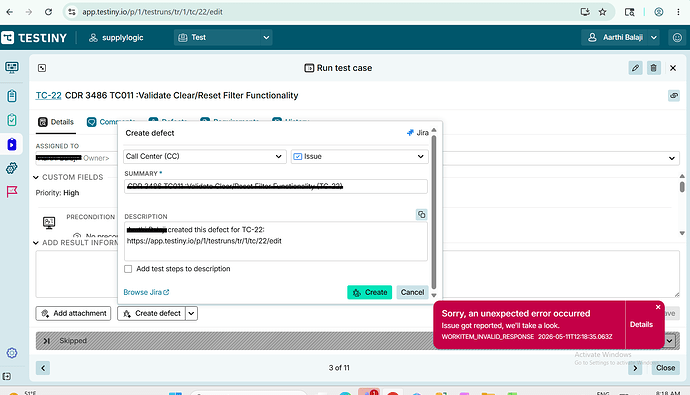
Task: Click the Create defect button below results
Action: pos(151,313)
